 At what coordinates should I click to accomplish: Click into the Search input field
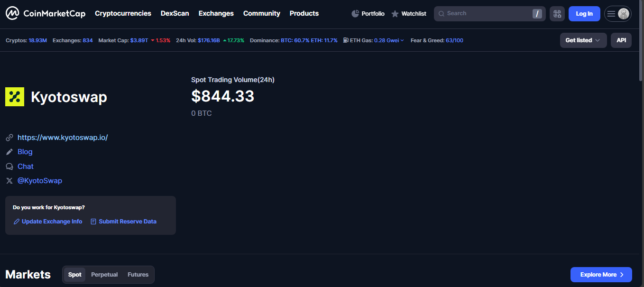(x=486, y=13)
